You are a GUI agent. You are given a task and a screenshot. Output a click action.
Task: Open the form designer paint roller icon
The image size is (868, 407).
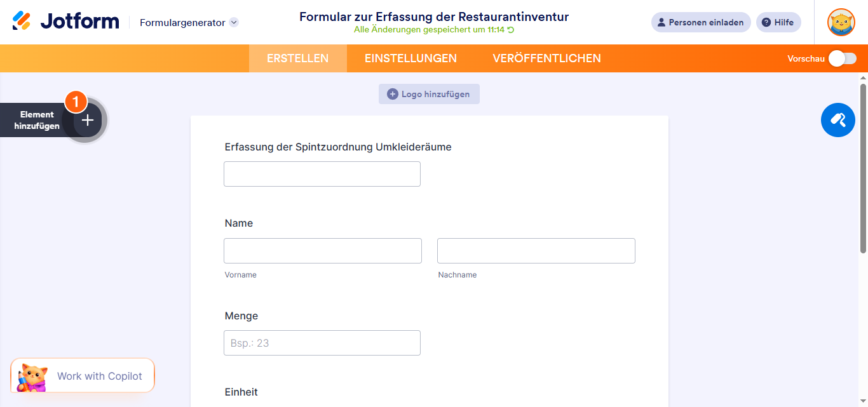click(x=837, y=120)
